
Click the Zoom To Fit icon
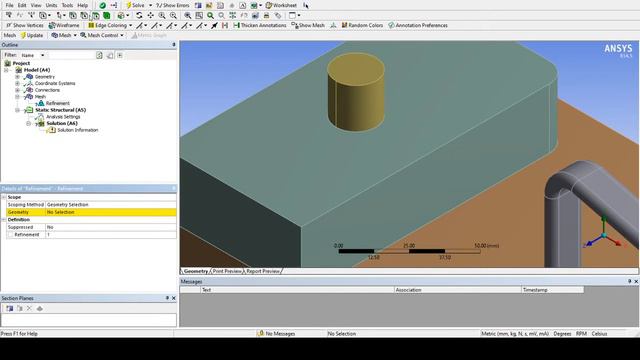pyautogui.click(x=199, y=16)
